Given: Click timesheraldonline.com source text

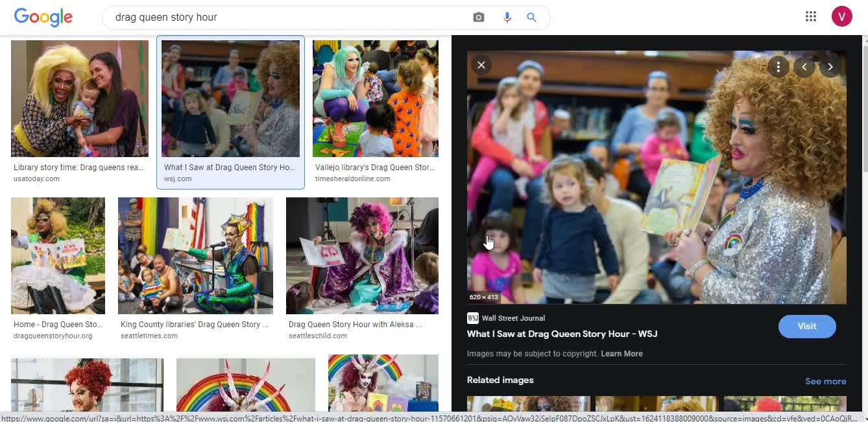Looking at the screenshot, I should coord(353,179).
